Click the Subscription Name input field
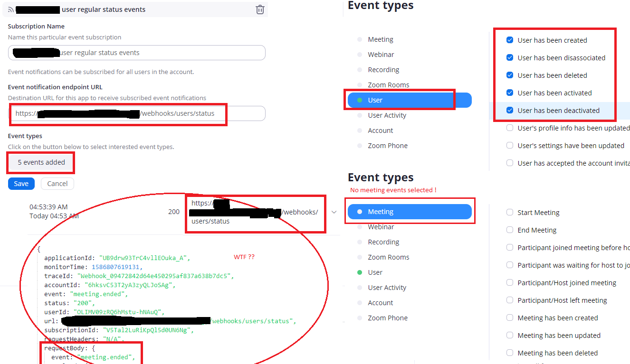 [137, 53]
